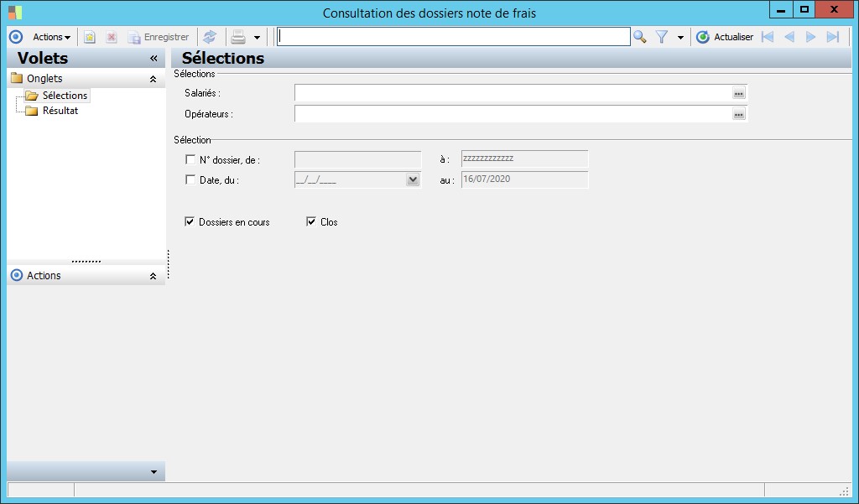Click the refresh arrows toolbar icon
Screen dimensions: 859x504
pyautogui.click(x=210, y=37)
